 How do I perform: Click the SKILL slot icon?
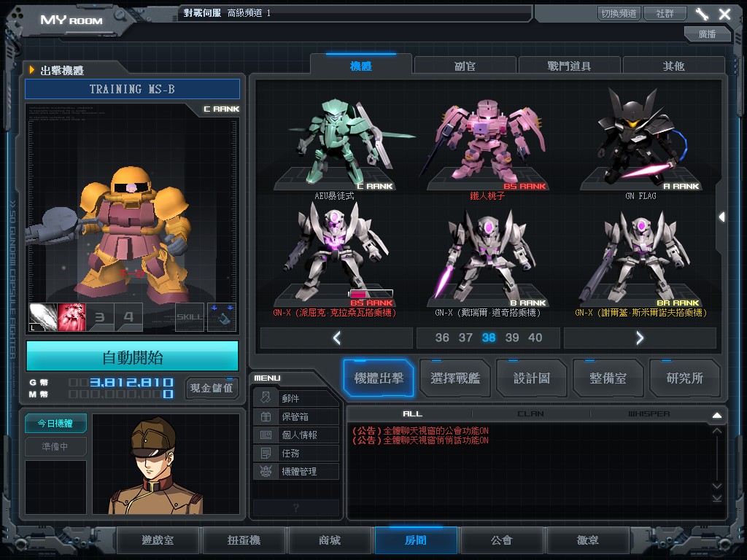(x=190, y=317)
